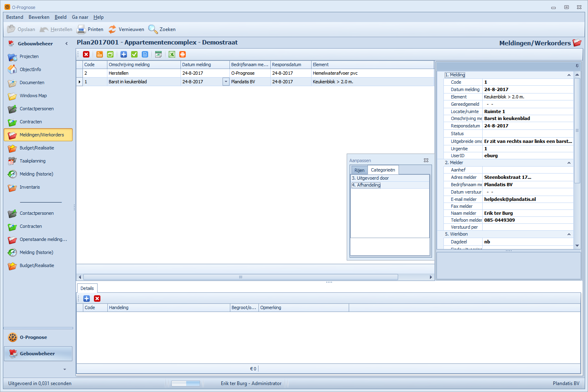The image size is (588, 392).
Task: Click the grid's horizontal scrollbar thumb
Action: click(x=241, y=277)
